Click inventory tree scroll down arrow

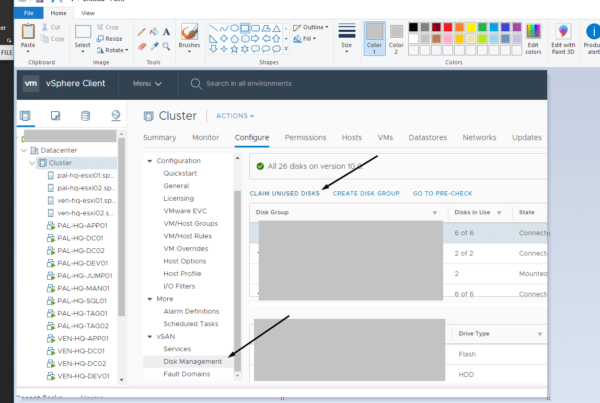coord(122,380)
